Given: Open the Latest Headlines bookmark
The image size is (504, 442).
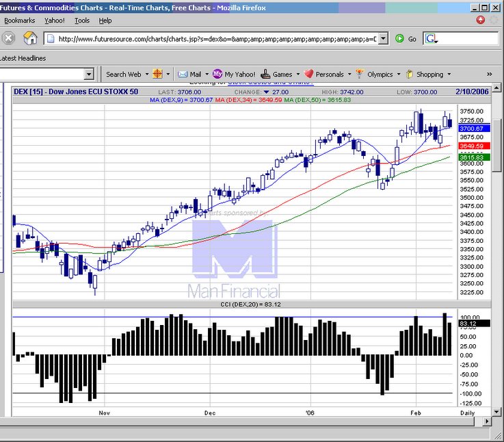Looking at the screenshot, I should click(x=23, y=58).
